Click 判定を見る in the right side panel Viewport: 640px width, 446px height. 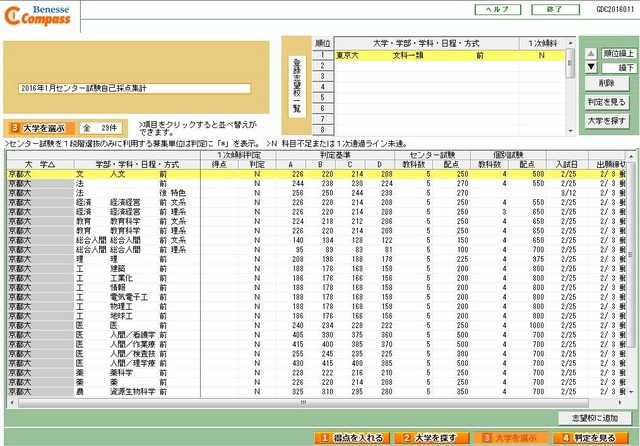click(x=607, y=102)
